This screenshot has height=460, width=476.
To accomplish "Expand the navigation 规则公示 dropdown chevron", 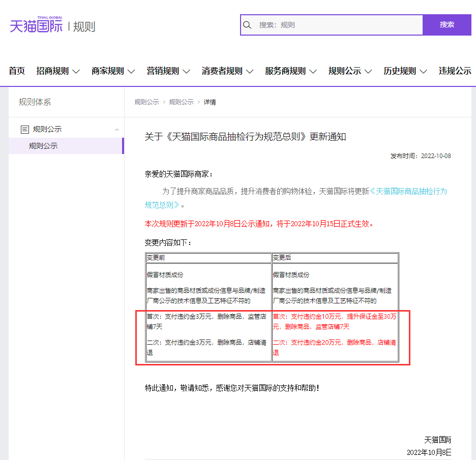I will [368, 72].
